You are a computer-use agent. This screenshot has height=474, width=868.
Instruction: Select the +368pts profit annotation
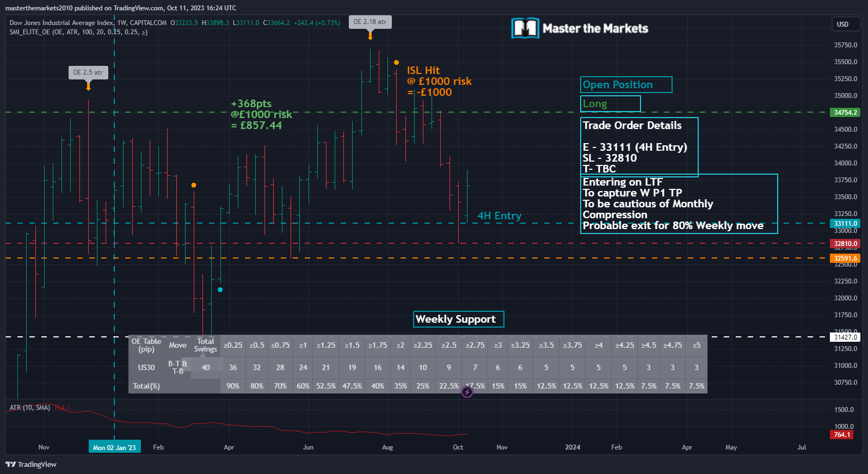[261, 114]
